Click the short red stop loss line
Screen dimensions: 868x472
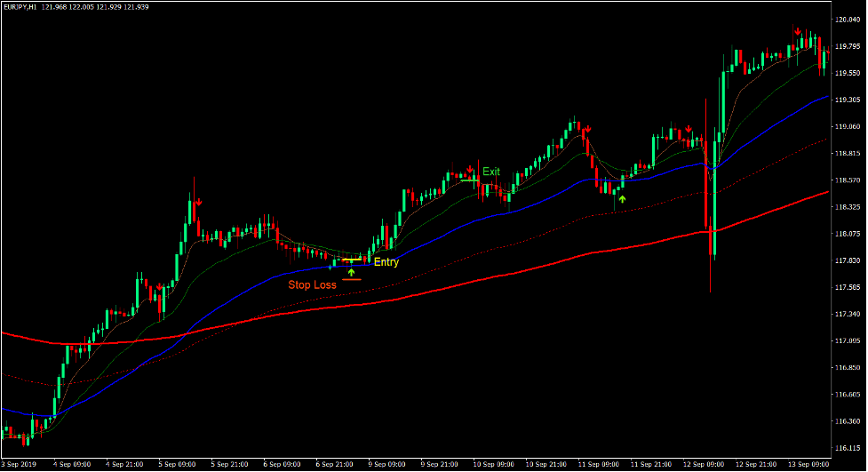tap(352, 280)
